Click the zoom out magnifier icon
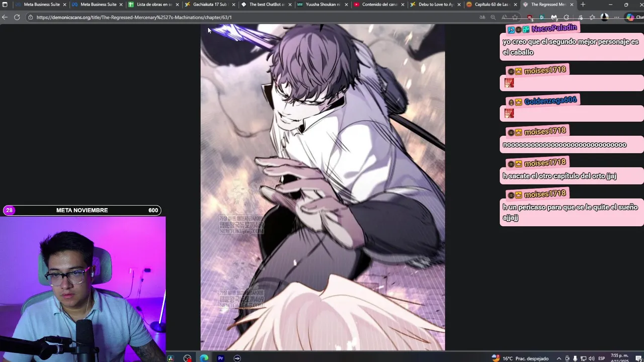 click(493, 17)
